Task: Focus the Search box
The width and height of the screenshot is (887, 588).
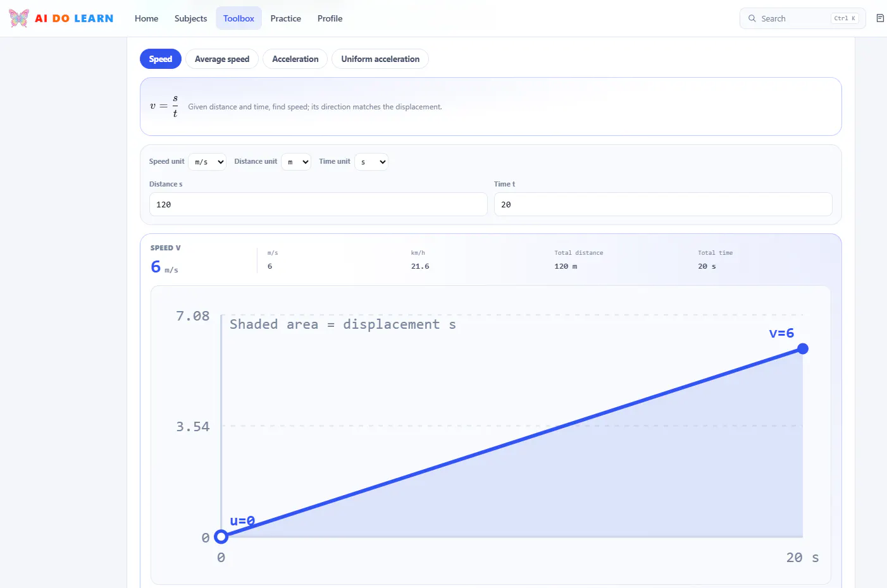Action: click(802, 18)
